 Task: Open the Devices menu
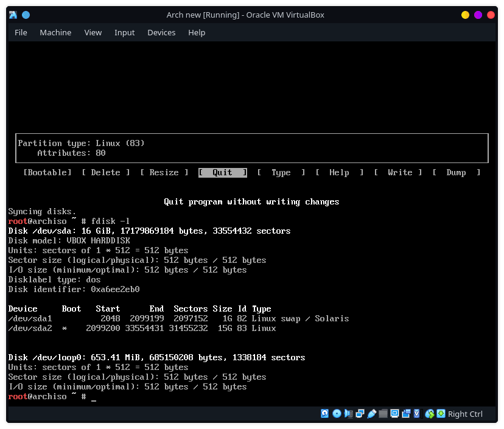pyautogui.click(x=161, y=32)
